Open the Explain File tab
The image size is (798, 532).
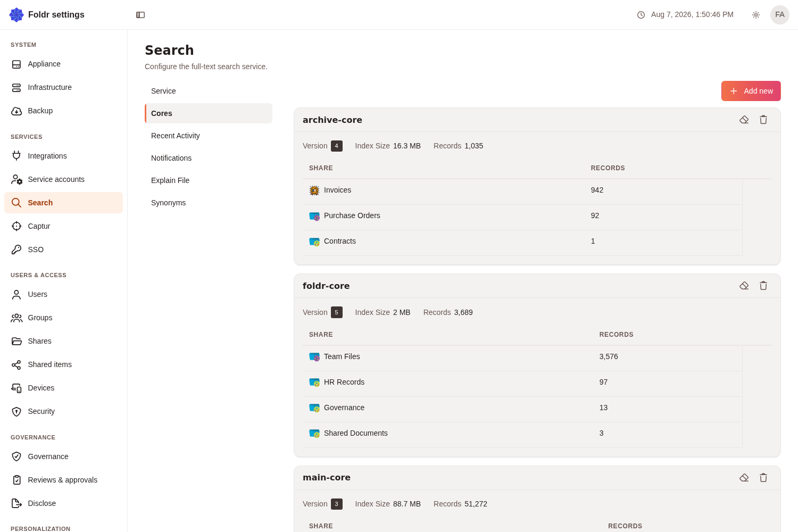click(x=209, y=180)
